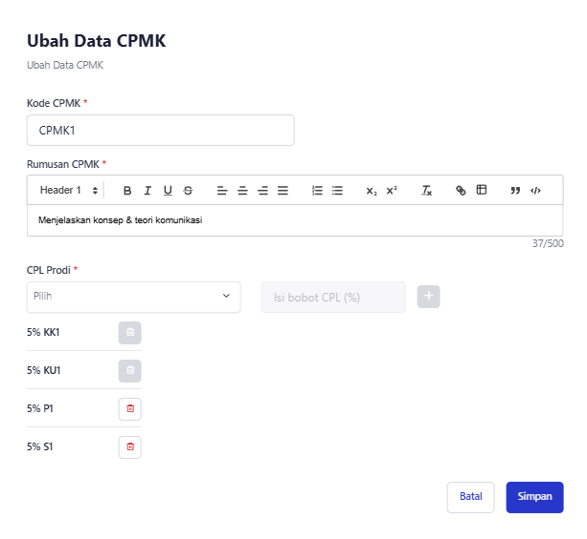Center align the text
Screen dimensions: 587x539
(x=242, y=191)
